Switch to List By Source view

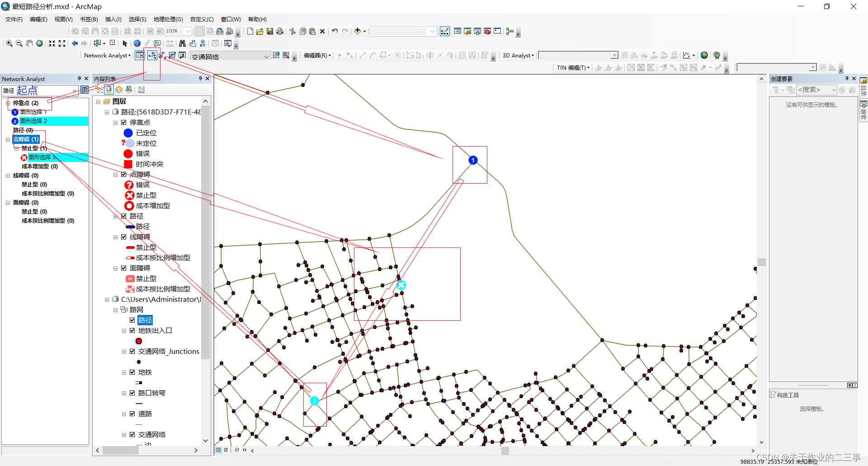click(x=109, y=90)
